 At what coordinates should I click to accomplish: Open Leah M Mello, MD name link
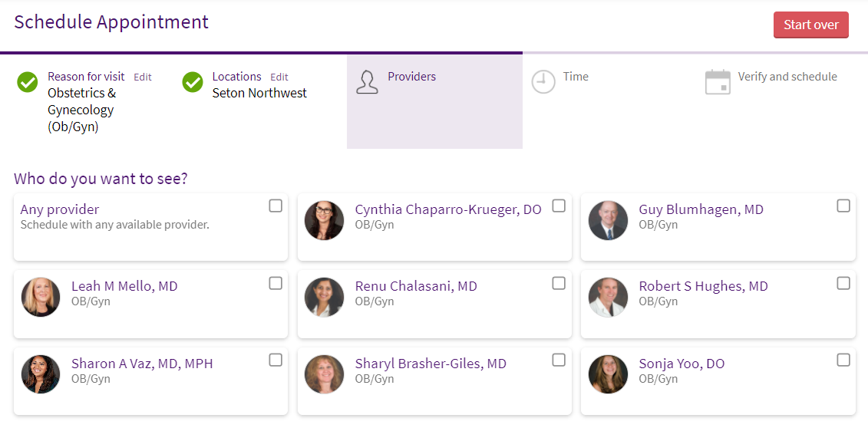(124, 286)
